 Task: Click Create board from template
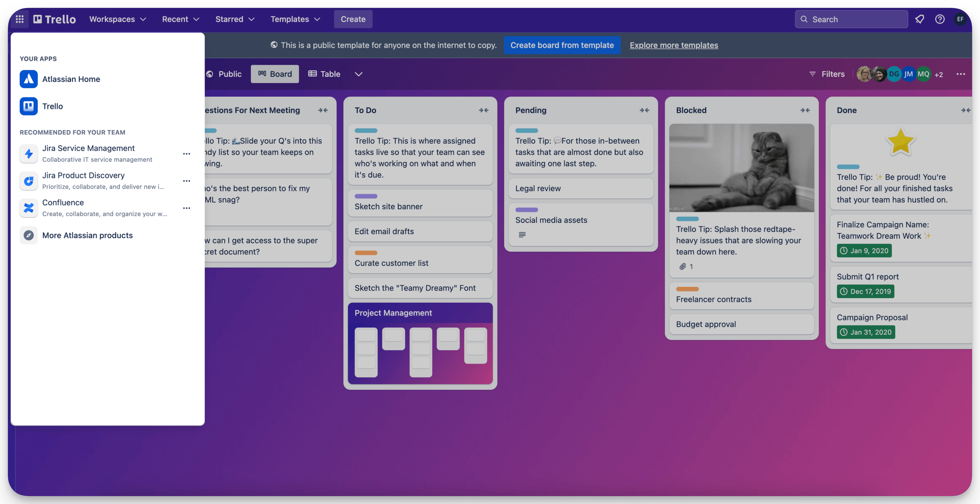tap(562, 45)
